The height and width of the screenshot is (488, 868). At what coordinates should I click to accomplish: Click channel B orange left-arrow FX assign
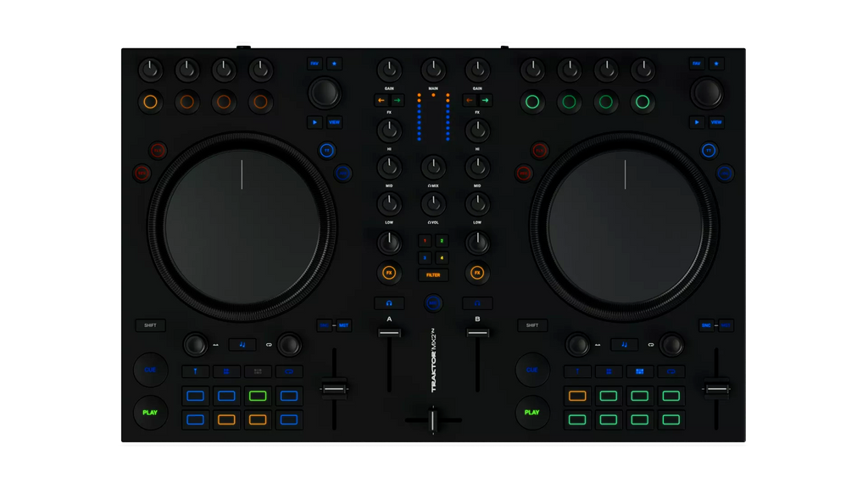[x=470, y=100]
